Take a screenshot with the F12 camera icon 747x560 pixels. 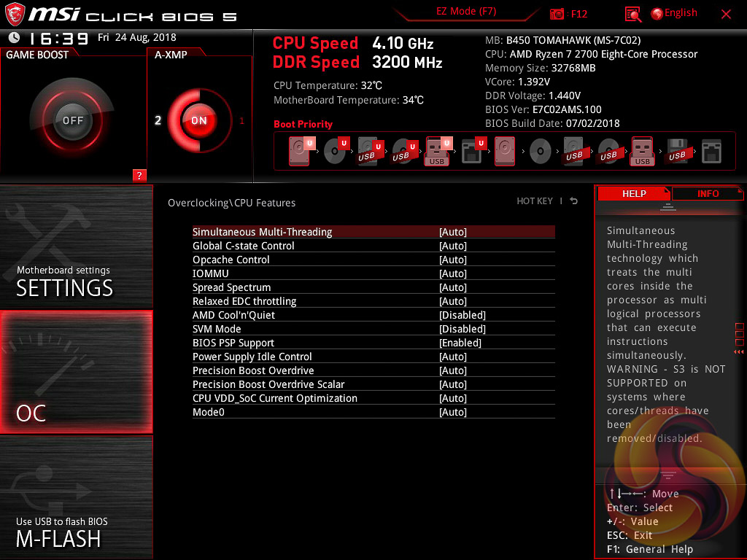(557, 15)
